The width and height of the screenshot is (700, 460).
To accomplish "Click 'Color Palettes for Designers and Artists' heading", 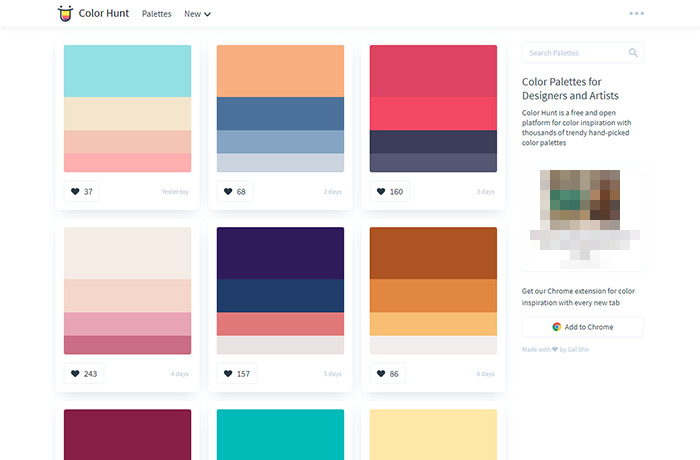I will pos(570,88).
